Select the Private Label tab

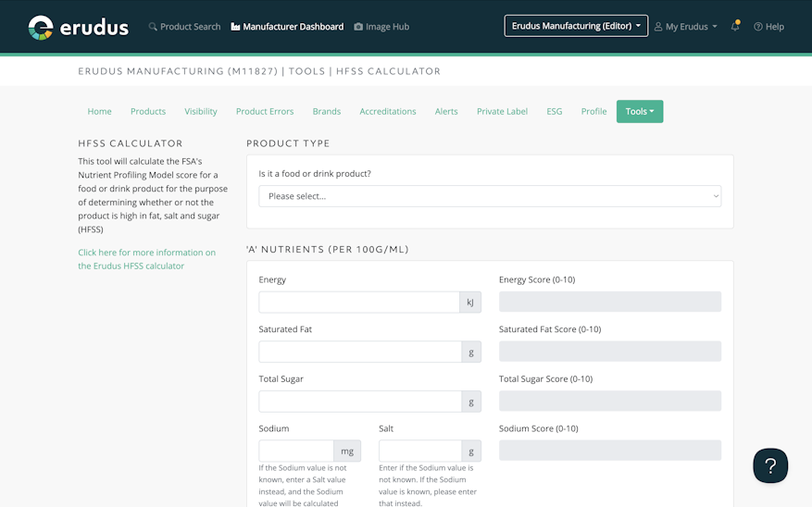502,111
